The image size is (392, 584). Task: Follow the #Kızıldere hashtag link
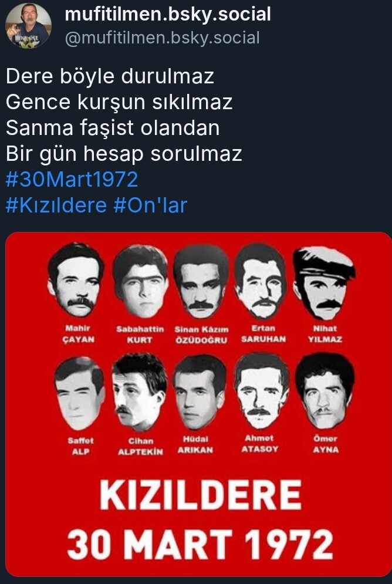point(56,205)
